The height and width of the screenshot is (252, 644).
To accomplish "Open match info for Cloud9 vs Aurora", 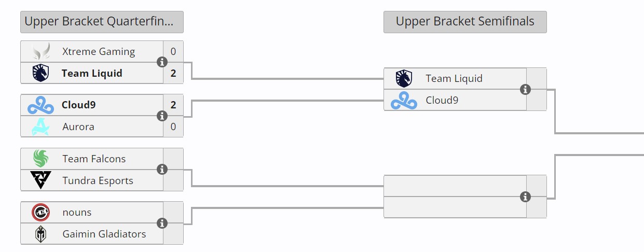I will coord(162,116).
